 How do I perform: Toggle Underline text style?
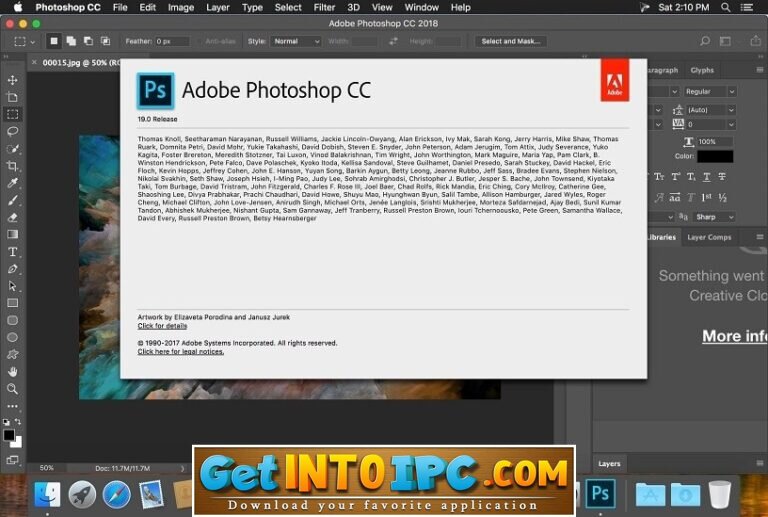click(707, 177)
